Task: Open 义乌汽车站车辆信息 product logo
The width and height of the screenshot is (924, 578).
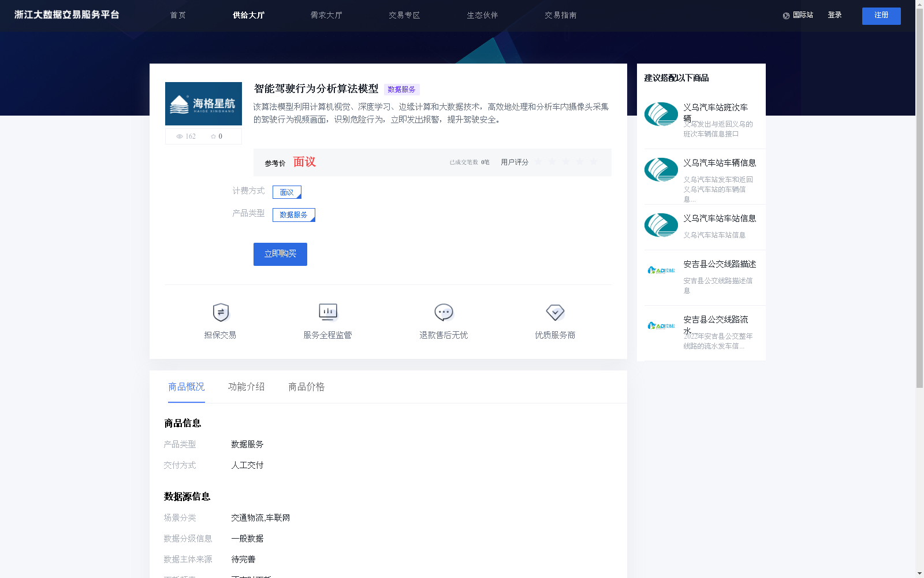Action: tap(661, 169)
